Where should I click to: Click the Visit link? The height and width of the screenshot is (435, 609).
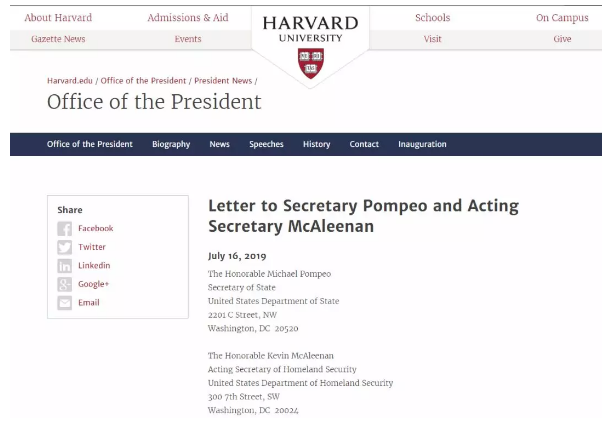[x=432, y=39]
